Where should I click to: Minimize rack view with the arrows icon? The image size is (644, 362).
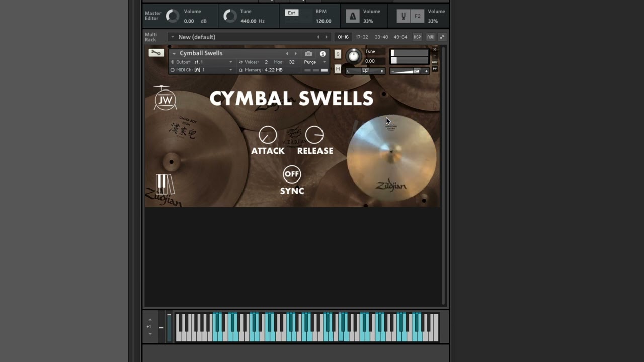click(x=442, y=37)
